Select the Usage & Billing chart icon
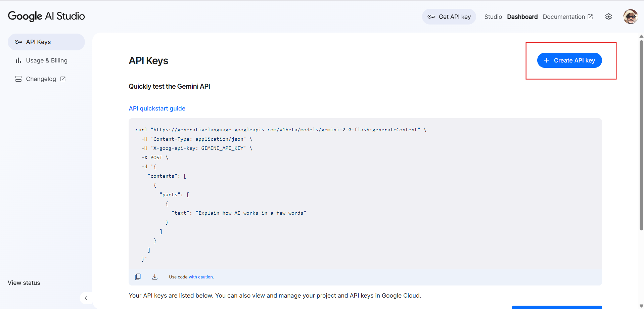This screenshot has height=309, width=644. tap(18, 60)
